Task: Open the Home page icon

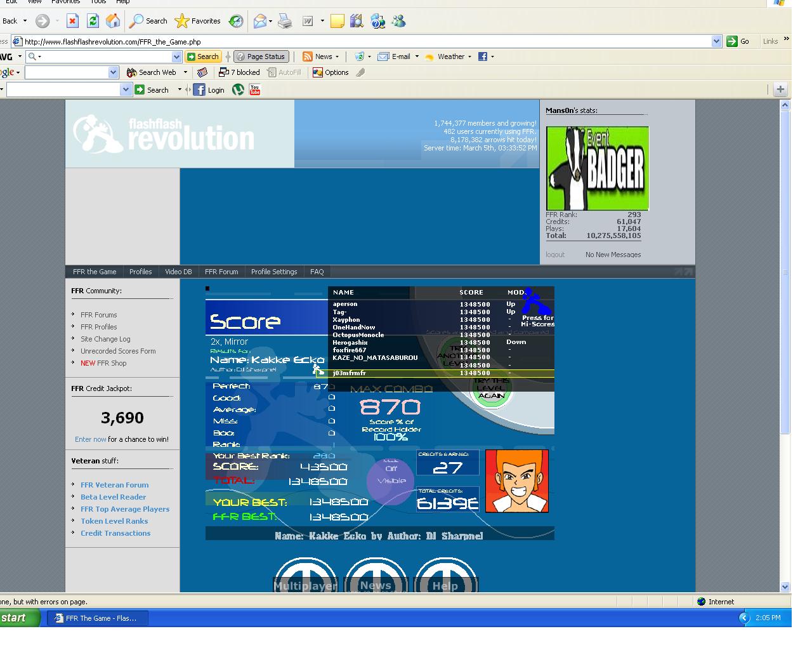Action: pos(113,21)
